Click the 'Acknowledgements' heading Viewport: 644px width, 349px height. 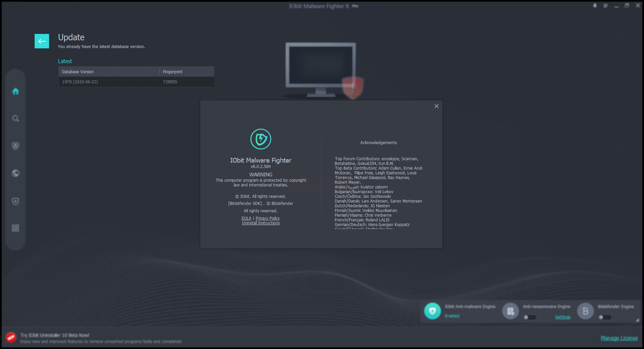pos(378,143)
